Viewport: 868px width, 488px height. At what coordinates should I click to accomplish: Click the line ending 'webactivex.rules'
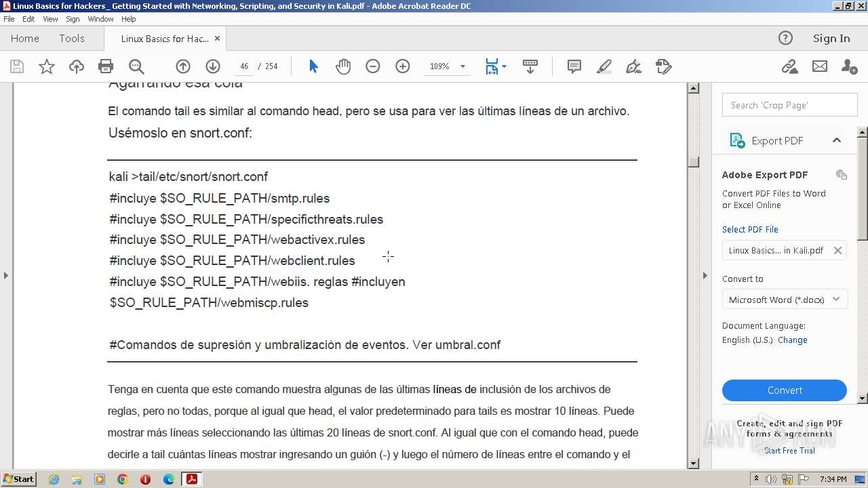pos(237,240)
